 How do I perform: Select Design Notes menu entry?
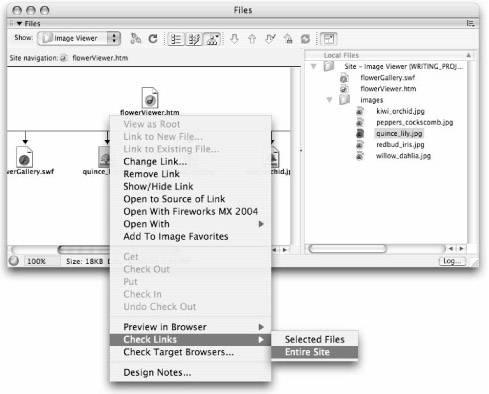point(157,372)
